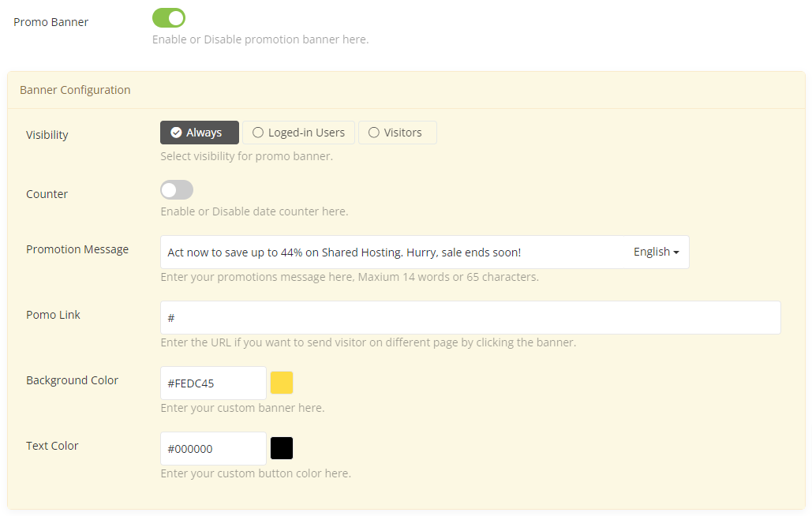Focus the Pomo Link URL field
This screenshot has width=812, height=516.
pyautogui.click(x=470, y=318)
